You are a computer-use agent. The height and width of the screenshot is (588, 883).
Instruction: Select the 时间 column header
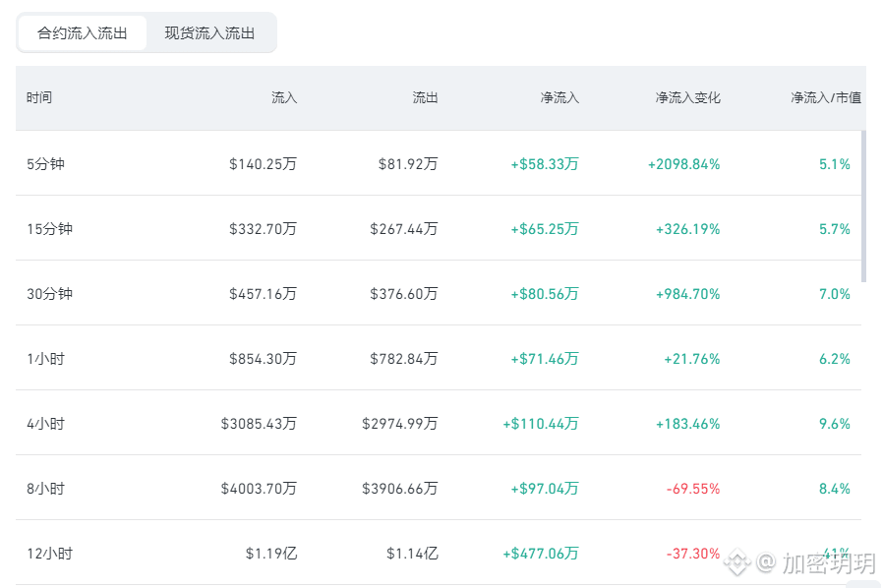click(x=39, y=97)
